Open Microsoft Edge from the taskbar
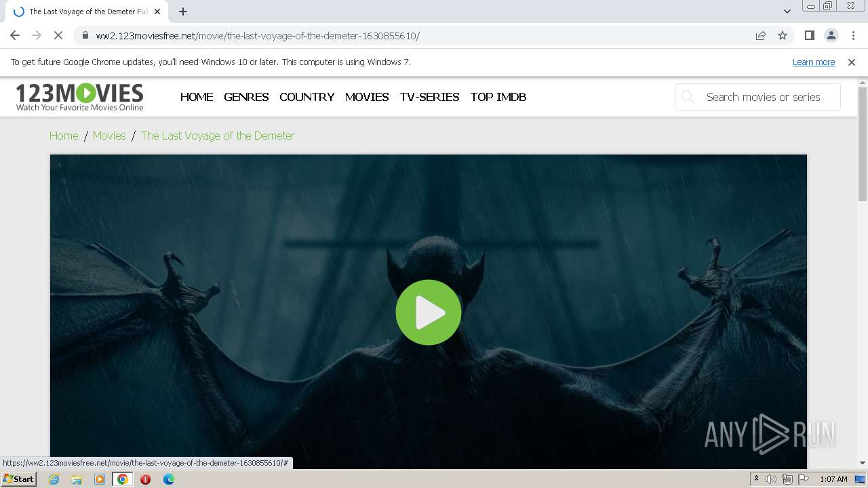This screenshot has width=868, height=488. [168, 479]
